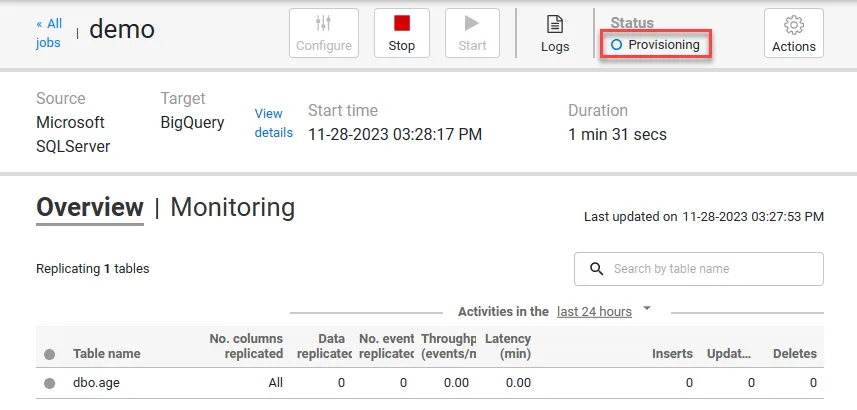Click the Configure sliders button

(324, 33)
